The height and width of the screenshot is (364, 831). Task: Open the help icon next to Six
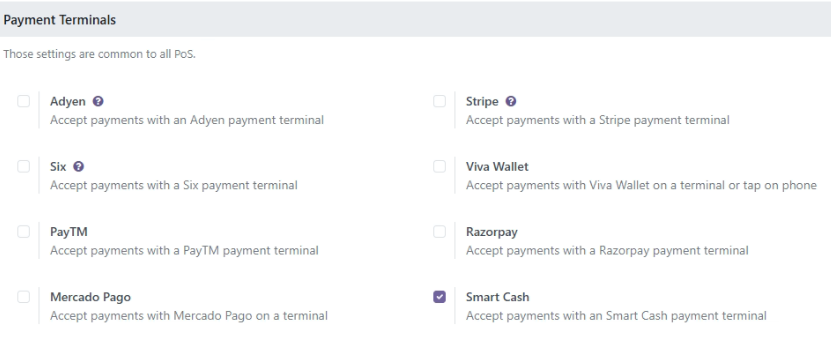[78, 166]
